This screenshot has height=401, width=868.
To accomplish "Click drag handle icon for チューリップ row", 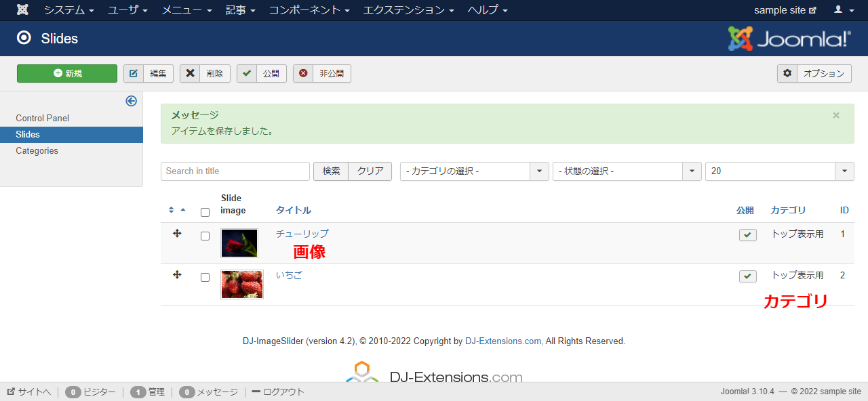I will coord(177,234).
